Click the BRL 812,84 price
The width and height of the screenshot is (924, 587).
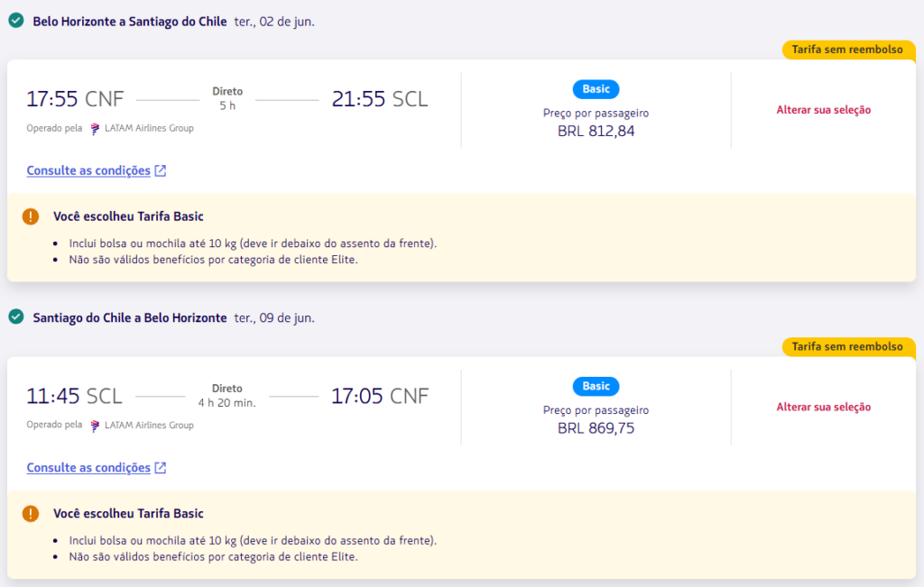coord(596,131)
